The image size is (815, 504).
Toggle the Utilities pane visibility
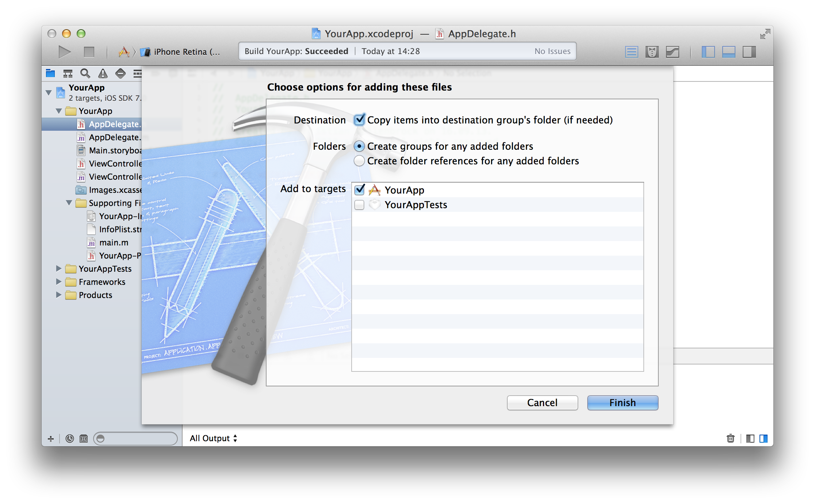click(x=749, y=52)
